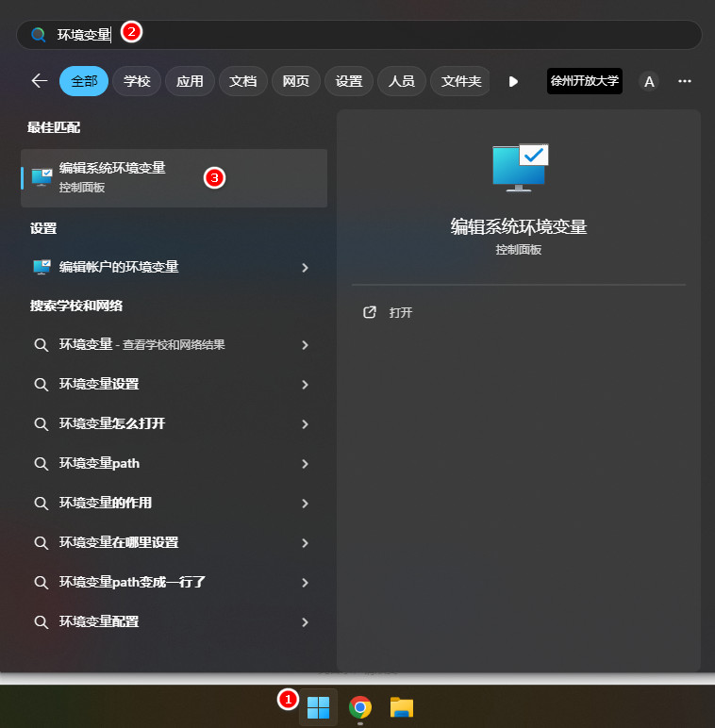Click search icon beside 环境变量设置
The width and height of the screenshot is (715, 728).
42,385
